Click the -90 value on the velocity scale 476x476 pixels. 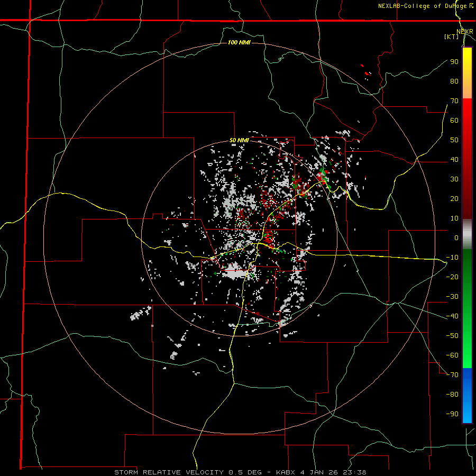click(452, 414)
